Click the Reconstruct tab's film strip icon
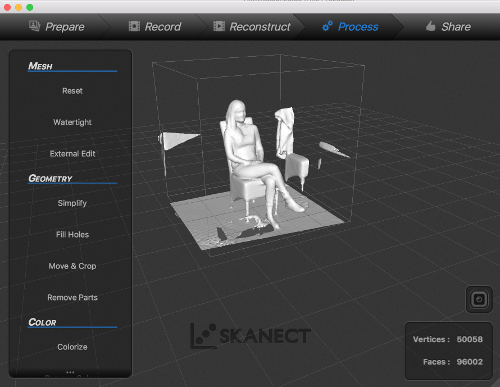 coord(219,26)
